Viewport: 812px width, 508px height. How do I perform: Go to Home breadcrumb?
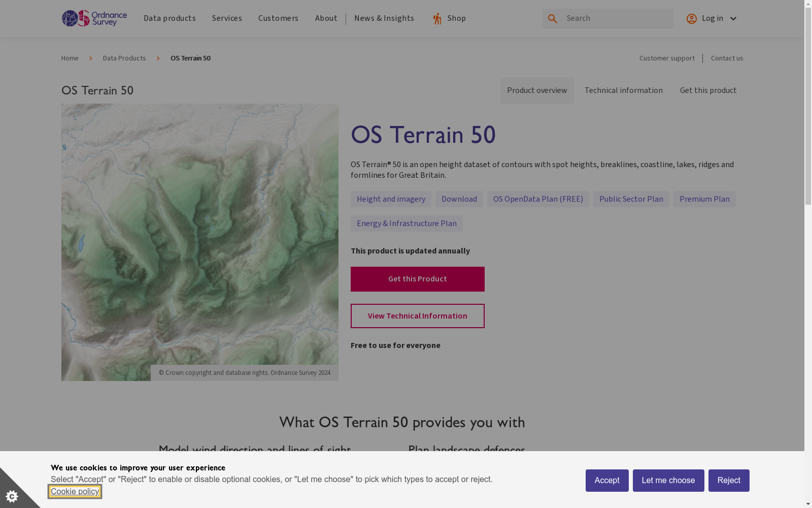click(x=70, y=58)
